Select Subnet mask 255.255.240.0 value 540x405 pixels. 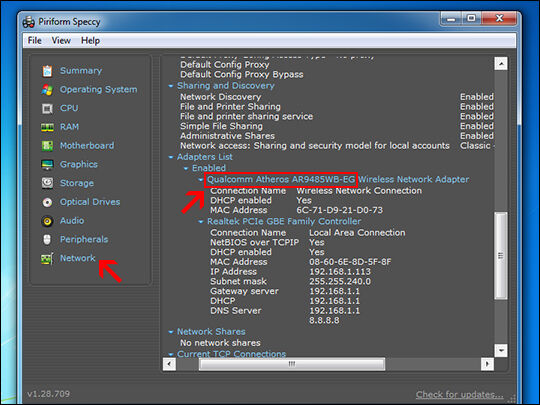point(340,281)
